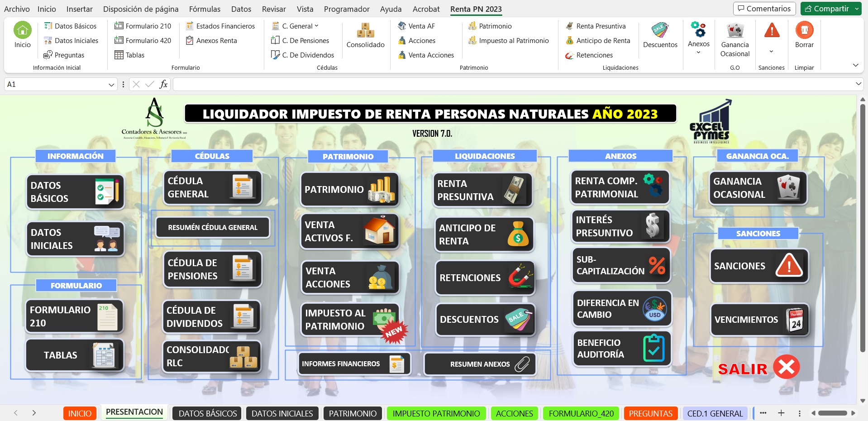The image size is (868, 421).
Task: Open the Vencimientos calendar button
Action: coord(759,320)
